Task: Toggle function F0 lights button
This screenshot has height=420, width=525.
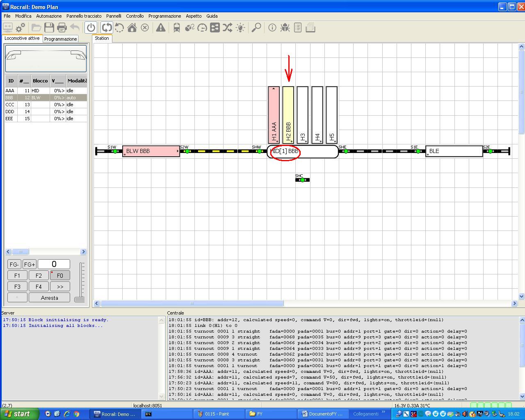Action: (60, 276)
